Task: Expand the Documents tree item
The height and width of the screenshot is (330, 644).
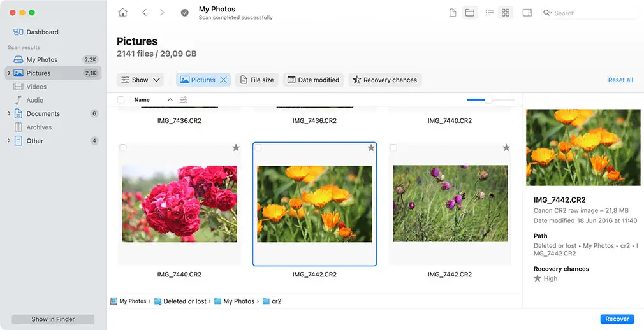Action: tap(9, 114)
